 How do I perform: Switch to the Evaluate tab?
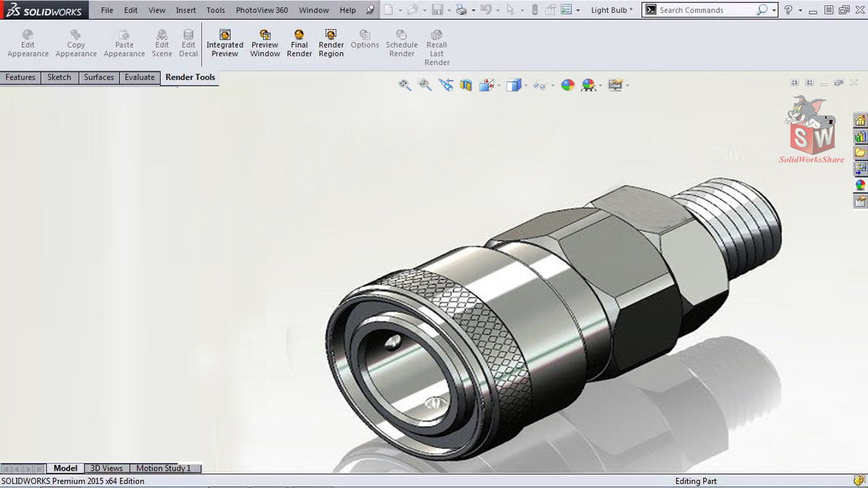pyautogui.click(x=140, y=77)
